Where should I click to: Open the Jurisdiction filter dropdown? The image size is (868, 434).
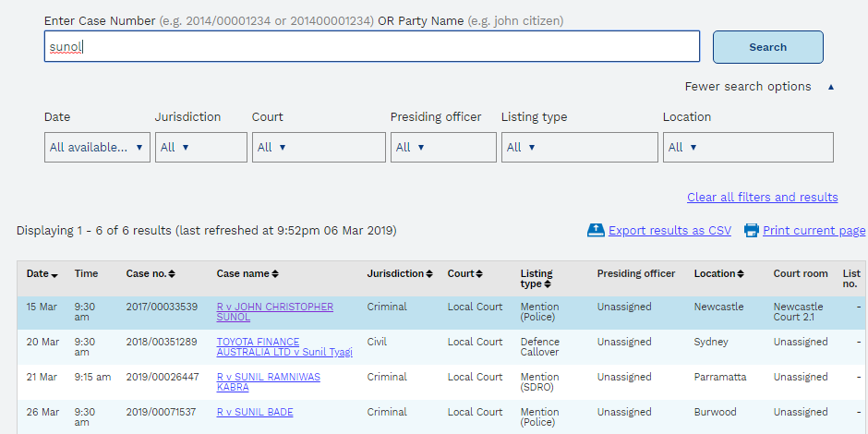[x=201, y=147]
